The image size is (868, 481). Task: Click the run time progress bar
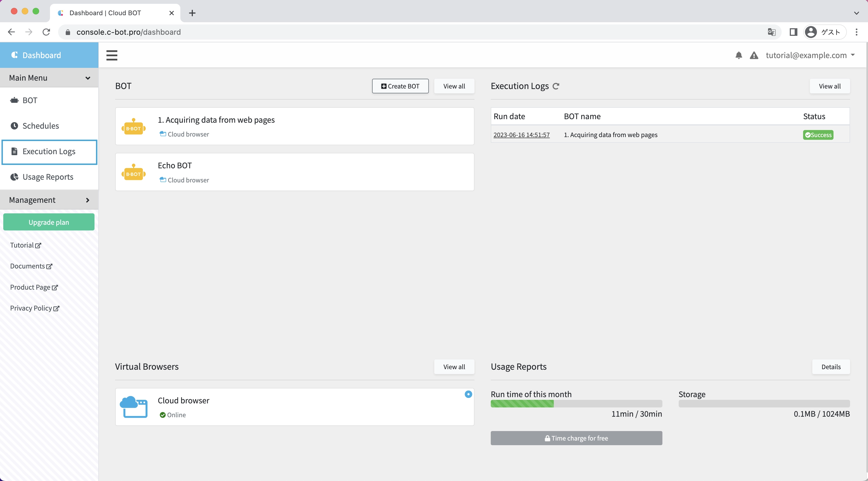click(x=576, y=404)
